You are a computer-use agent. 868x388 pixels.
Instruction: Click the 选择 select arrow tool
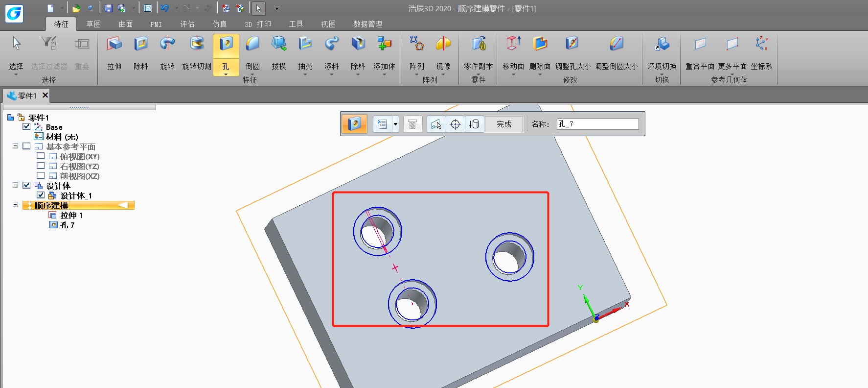pyautogui.click(x=16, y=53)
